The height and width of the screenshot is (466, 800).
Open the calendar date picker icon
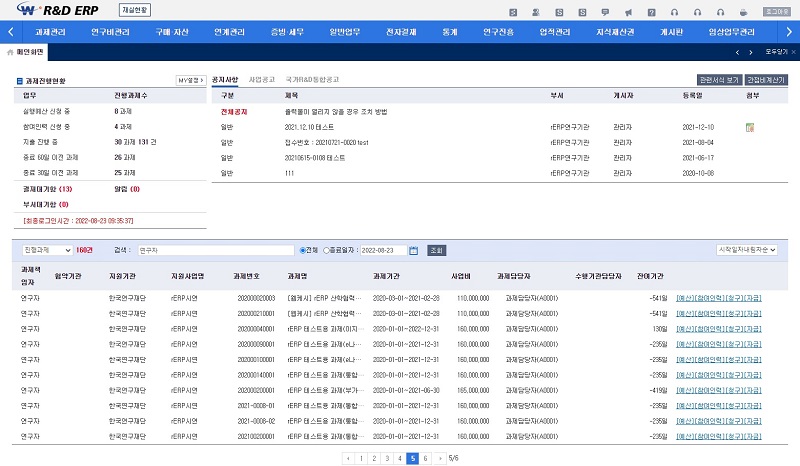pyautogui.click(x=411, y=250)
